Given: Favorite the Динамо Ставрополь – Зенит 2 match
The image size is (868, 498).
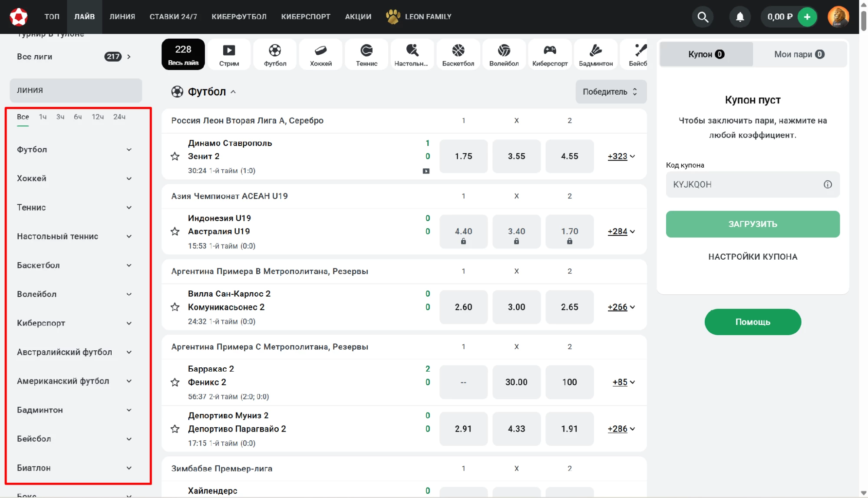Looking at the screenshot, I should click(x=175, y=156).
